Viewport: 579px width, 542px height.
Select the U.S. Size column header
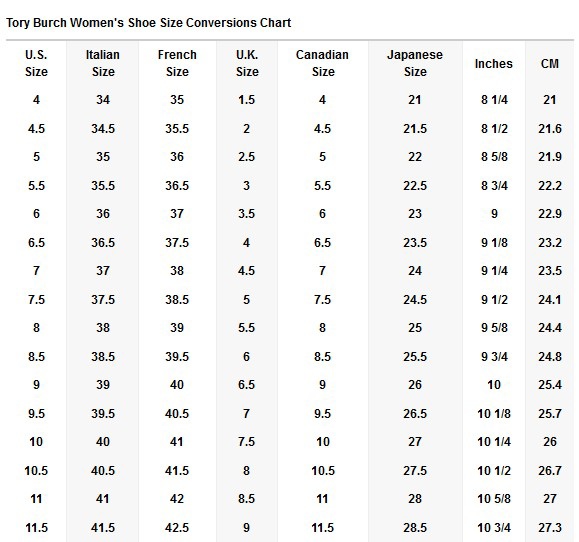coord(36,63)
